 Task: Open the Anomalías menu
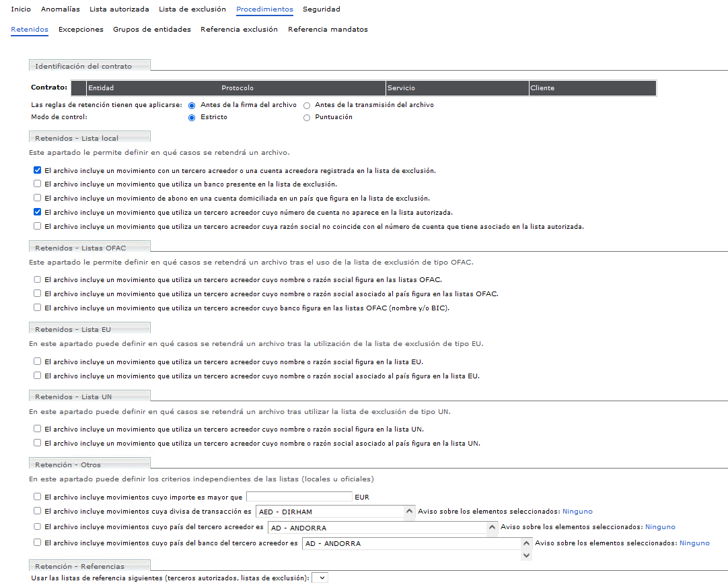coord(60,9)
